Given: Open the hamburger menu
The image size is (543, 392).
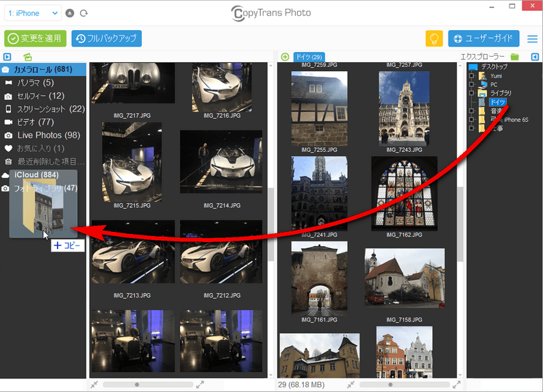Looking at the screenshot, I should tap(532, 39).
